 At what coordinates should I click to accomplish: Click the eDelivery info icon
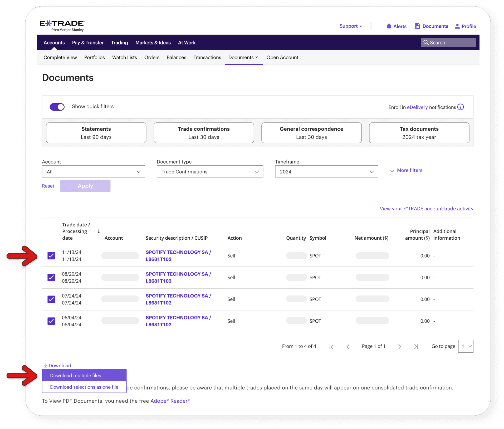(x=461, y=107)
